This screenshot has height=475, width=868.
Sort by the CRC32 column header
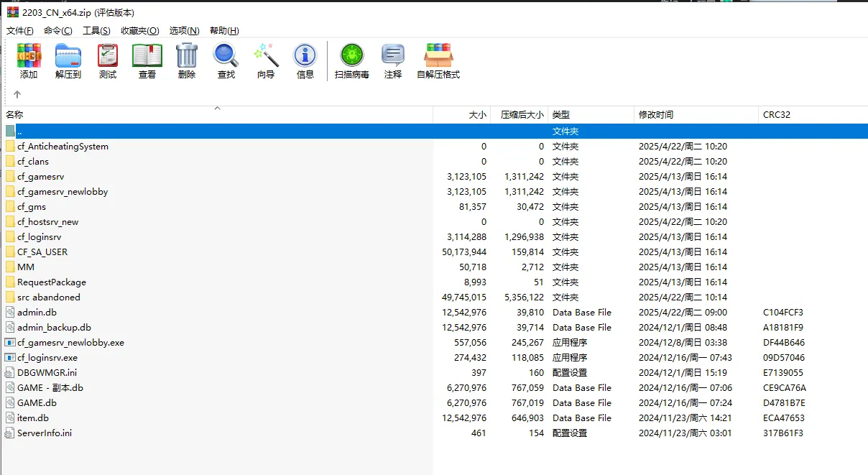coord(813,114)
